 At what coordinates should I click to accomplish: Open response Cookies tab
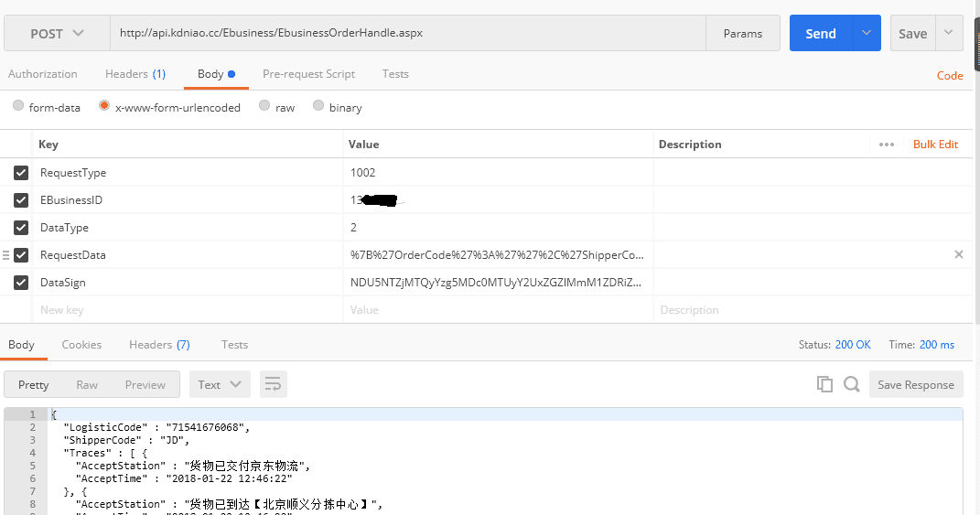pos(81,344)
